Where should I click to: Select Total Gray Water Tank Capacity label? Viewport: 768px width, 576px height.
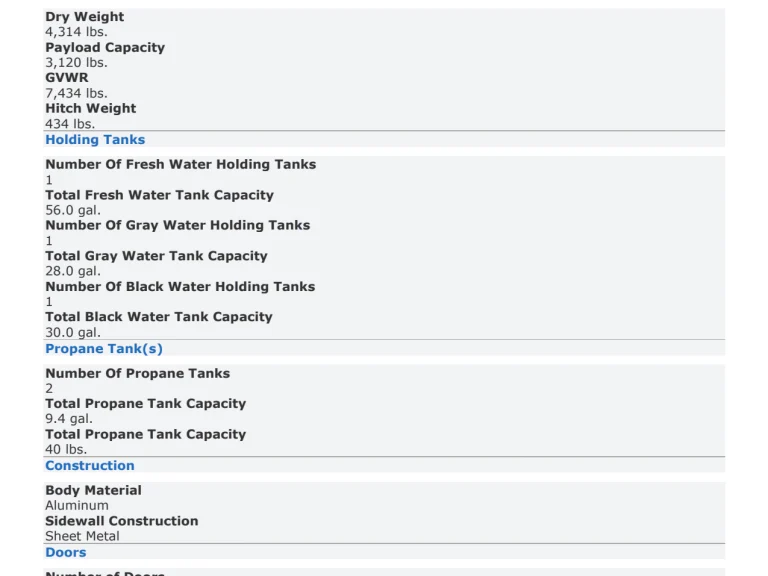[x=156, y=256]
